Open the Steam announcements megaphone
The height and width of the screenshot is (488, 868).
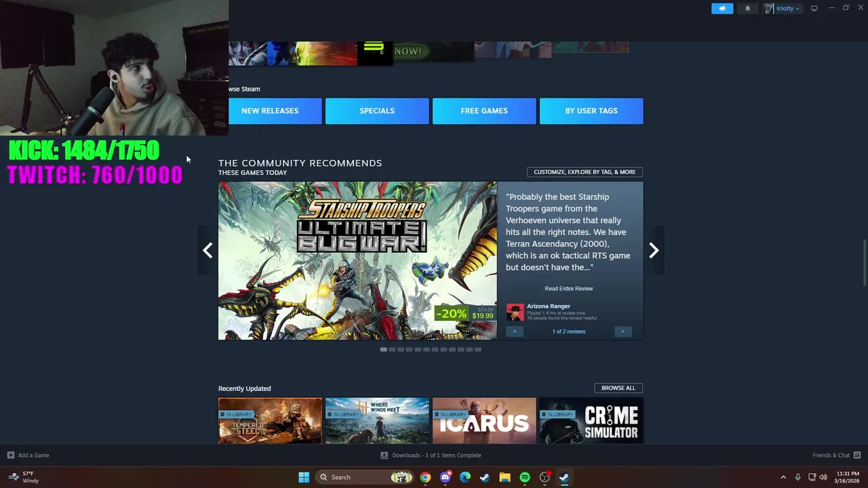pyautogui.click(x=722, y=8)
